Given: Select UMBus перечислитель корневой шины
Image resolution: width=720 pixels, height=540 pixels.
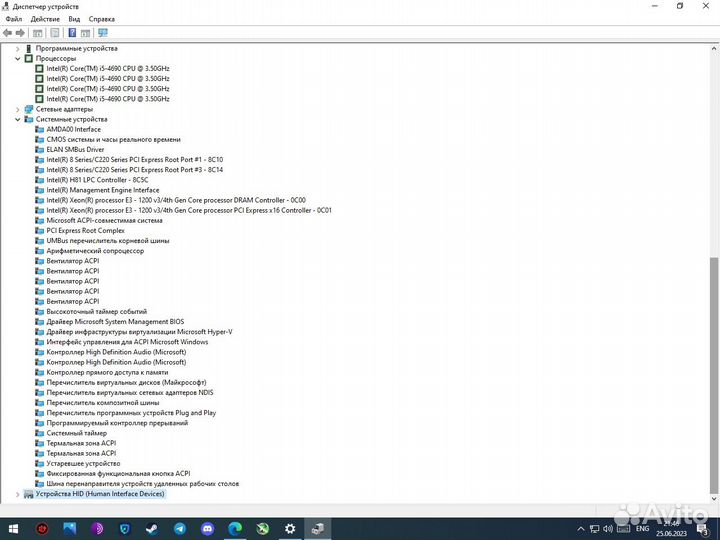Looking at the screenshot, I should coord(107,241).
